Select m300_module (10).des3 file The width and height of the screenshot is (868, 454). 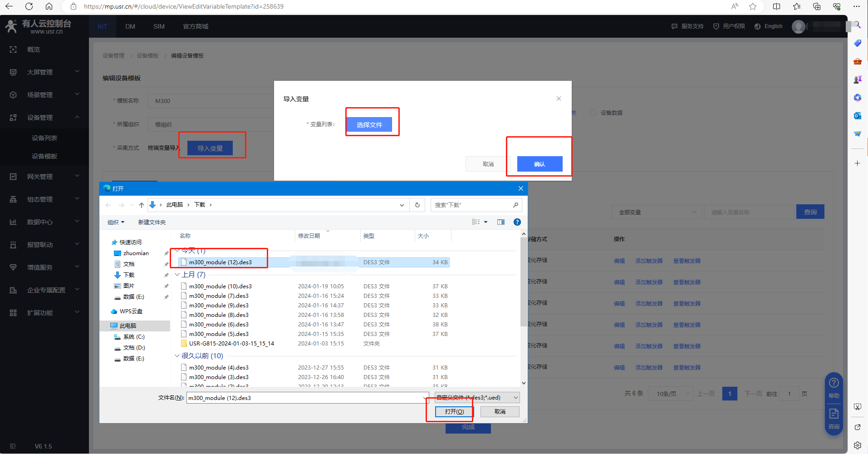pos(220,286)
